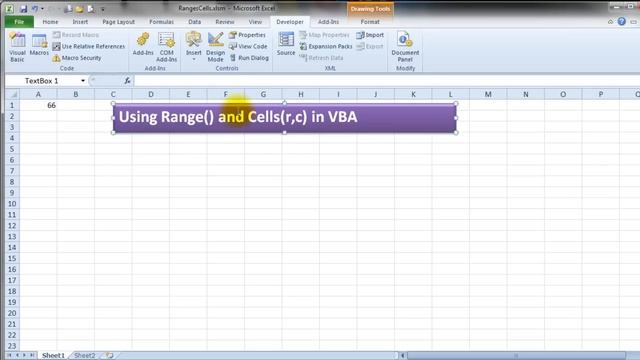The height and width of the screenshot is (360, 640).
Task: Open the Add-Ins ribbon tab
Action: pos(328,22)
